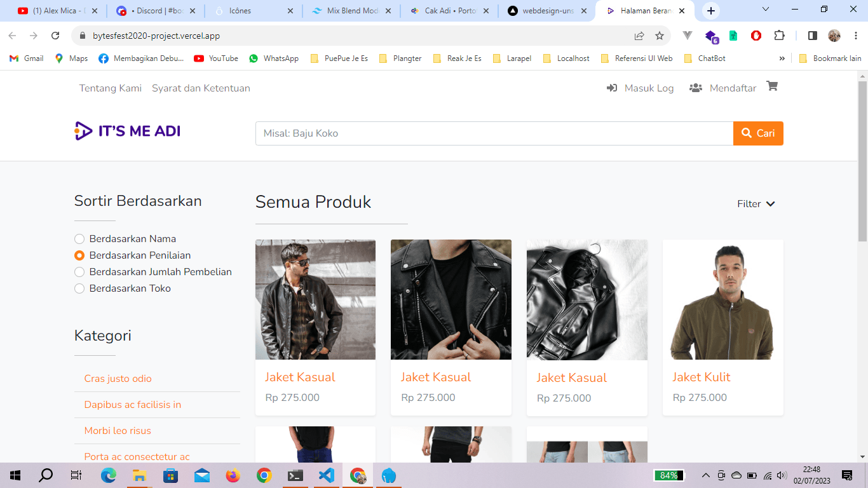Open the WhatsApp bookmark

[274, 58]
